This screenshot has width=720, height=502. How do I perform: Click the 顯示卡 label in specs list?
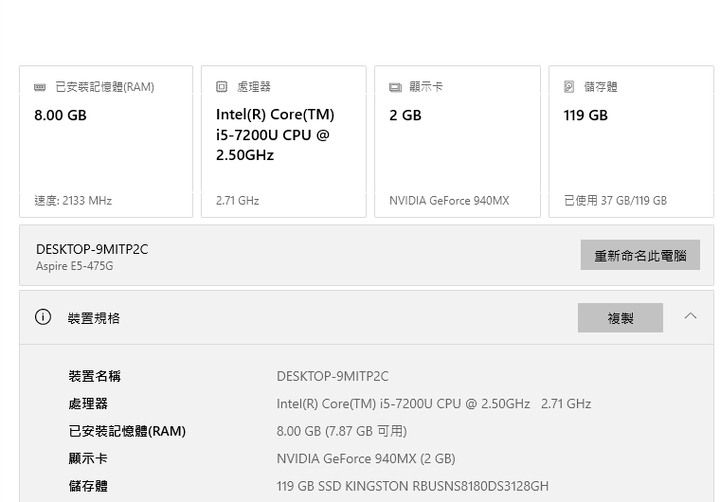[88, 458]
